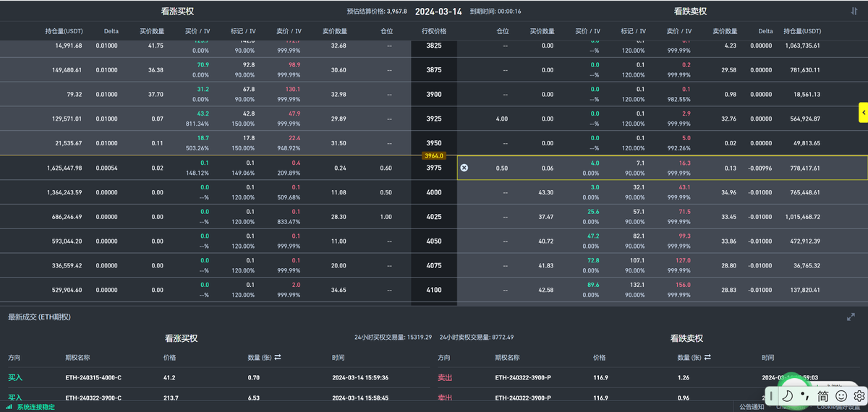
Task: Click call ask price 22.4 for strike 3950
Action: [x=294, y=139]
